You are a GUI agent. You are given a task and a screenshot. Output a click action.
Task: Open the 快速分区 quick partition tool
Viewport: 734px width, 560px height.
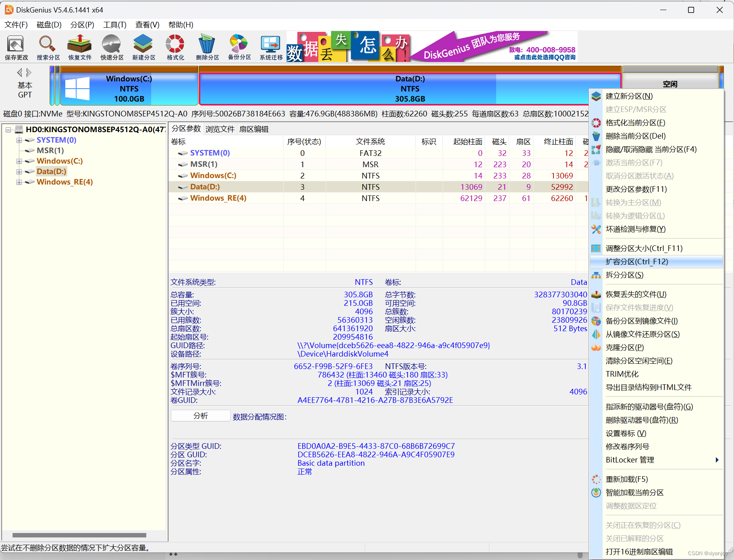pos(112,48)
